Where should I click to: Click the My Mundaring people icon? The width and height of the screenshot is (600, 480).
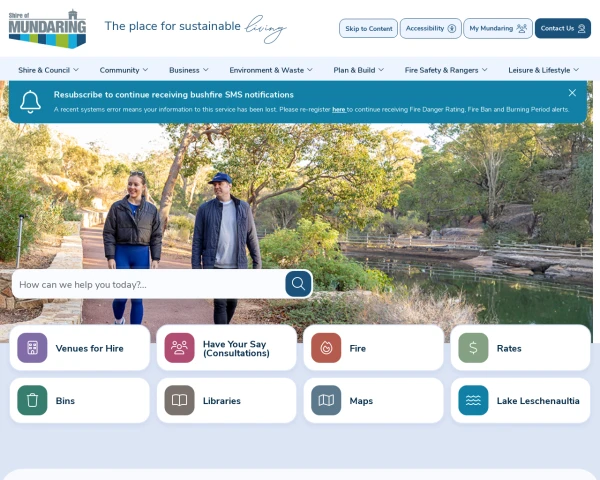point(522,28)
